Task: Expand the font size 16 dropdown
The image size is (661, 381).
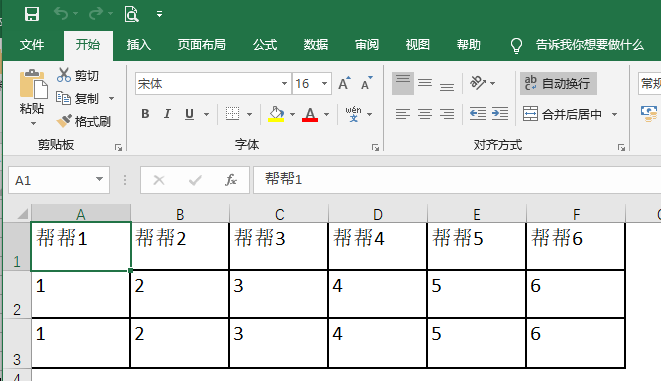Action: coord(324,83)
